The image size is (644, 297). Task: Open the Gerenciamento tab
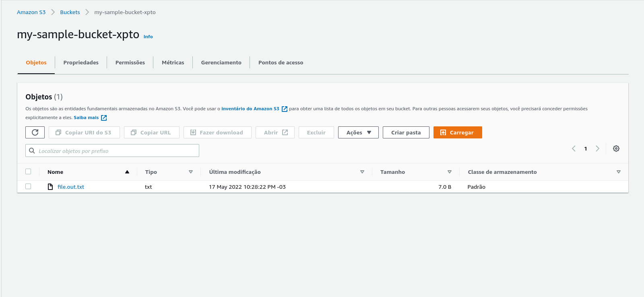tap(221, 62)
